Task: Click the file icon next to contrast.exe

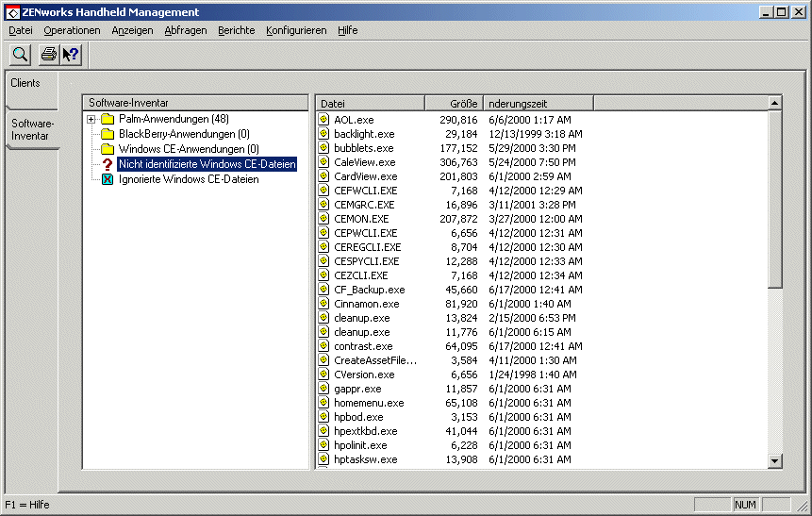Action: point(323,345)
